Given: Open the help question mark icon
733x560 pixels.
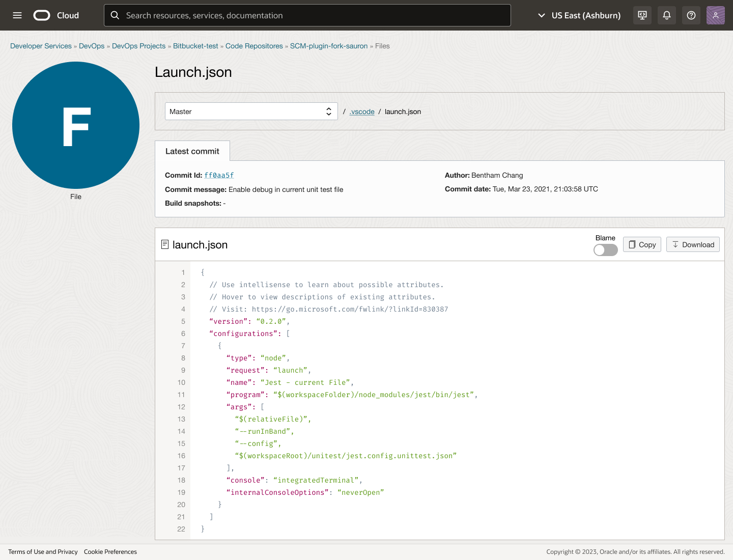Looking at the screenshot, I should click(x=691, y=15).
